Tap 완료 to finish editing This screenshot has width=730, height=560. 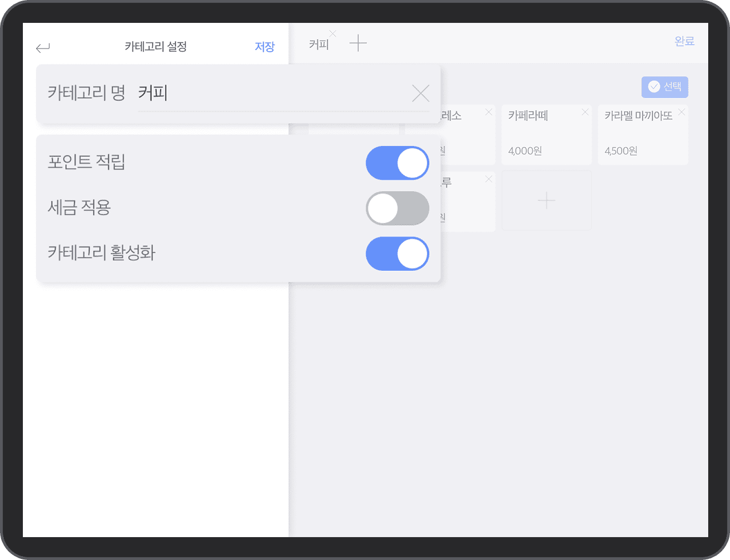pos(684,41)
